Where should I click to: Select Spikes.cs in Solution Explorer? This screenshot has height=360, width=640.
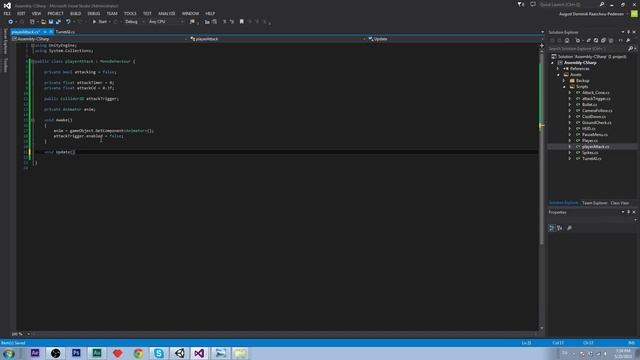[x=590, y=153]
